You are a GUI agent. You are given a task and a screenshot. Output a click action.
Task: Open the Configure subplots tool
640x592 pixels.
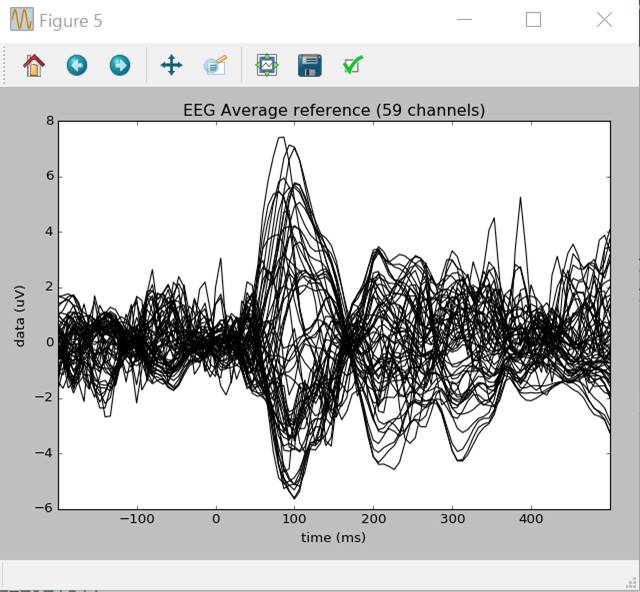(267, 66)
